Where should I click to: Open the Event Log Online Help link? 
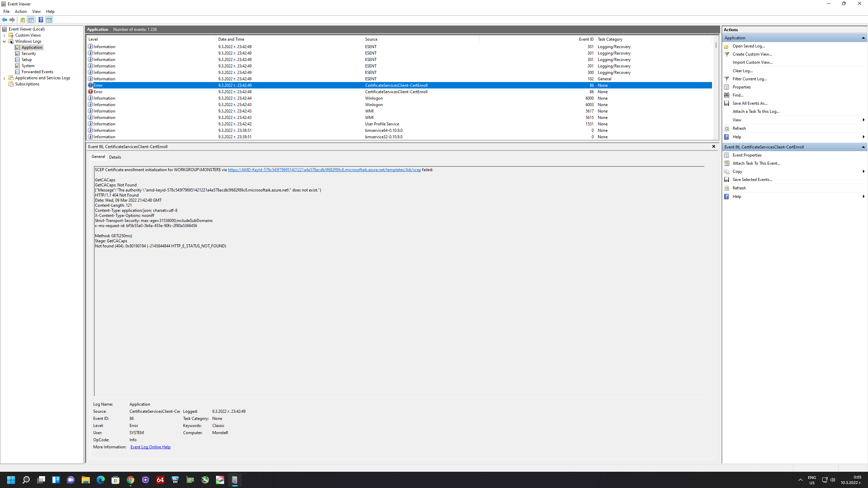150,447
